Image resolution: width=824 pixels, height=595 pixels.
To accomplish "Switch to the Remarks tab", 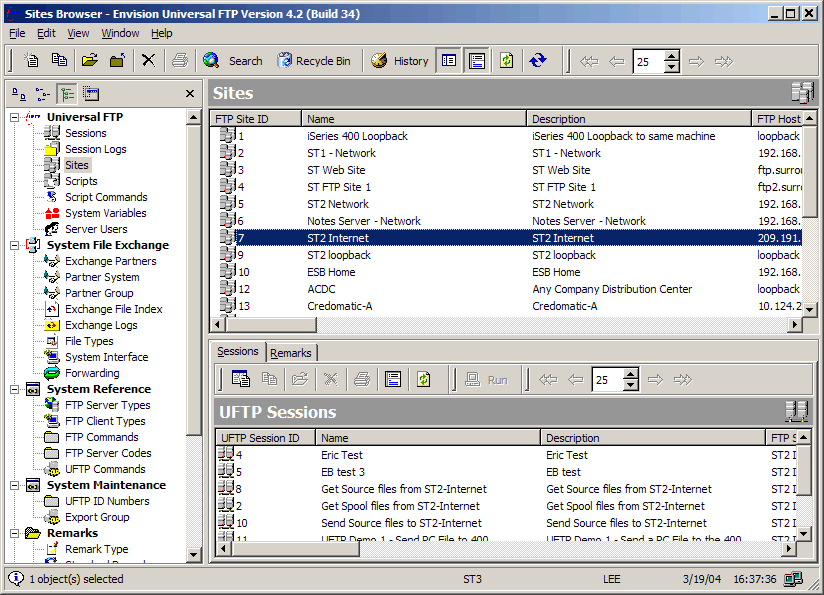I will click(x=291, y=353).
